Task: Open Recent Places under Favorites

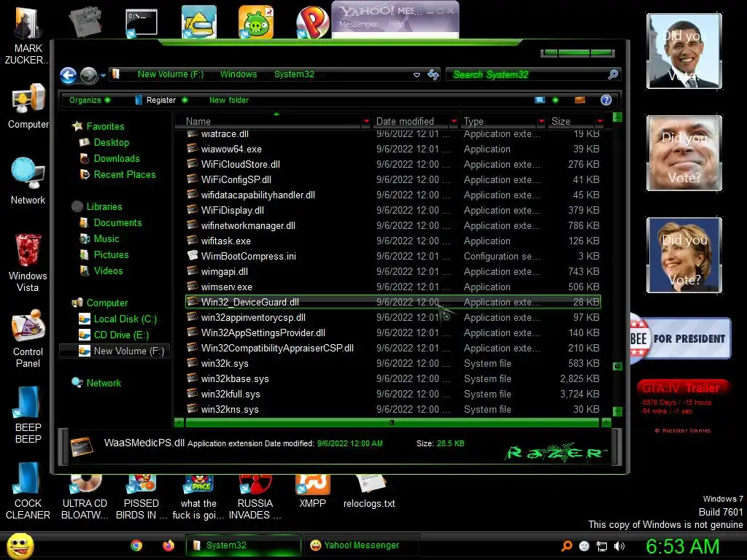Action: [x=124, y=175]
